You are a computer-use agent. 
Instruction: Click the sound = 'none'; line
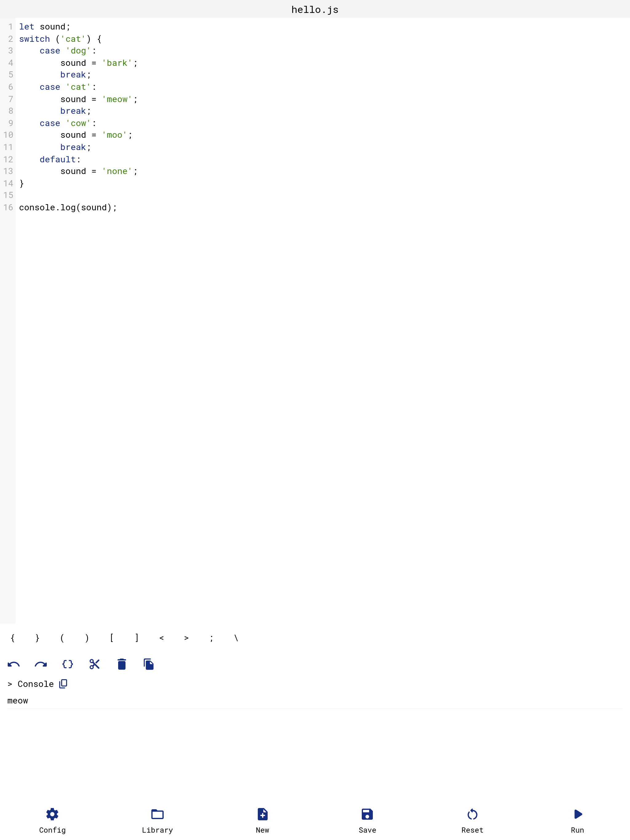(x=99, y=171)
